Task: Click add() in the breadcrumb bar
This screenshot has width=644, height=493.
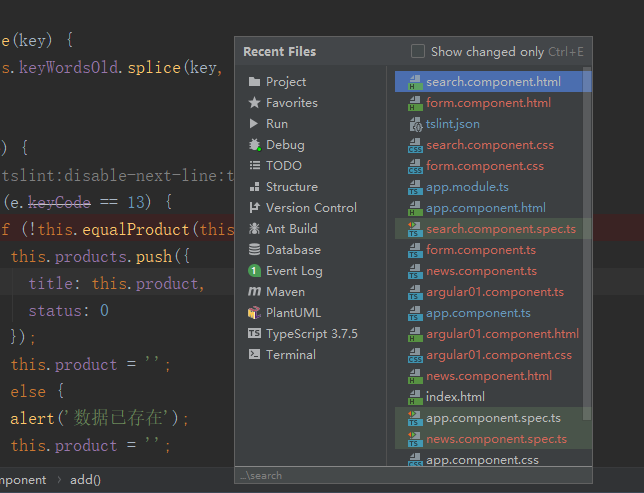Action: tap(85, 480)
